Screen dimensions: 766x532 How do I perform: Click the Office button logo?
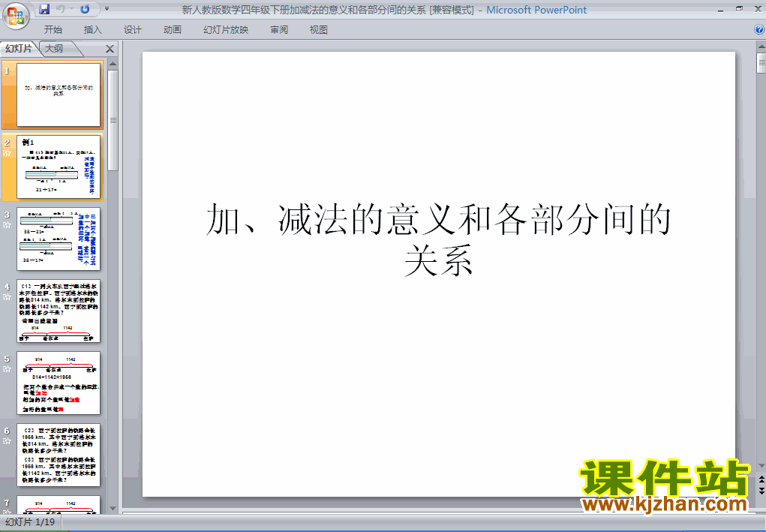[x=16, y=16]
